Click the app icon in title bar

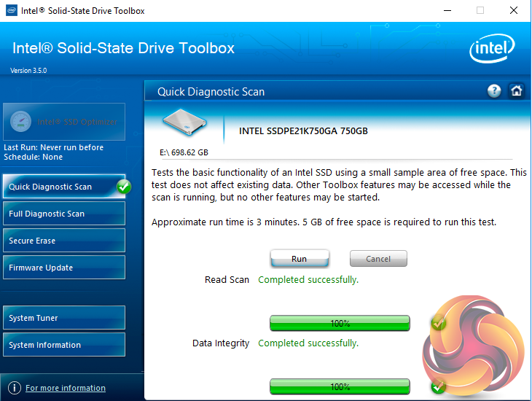(x=12, y=10)
